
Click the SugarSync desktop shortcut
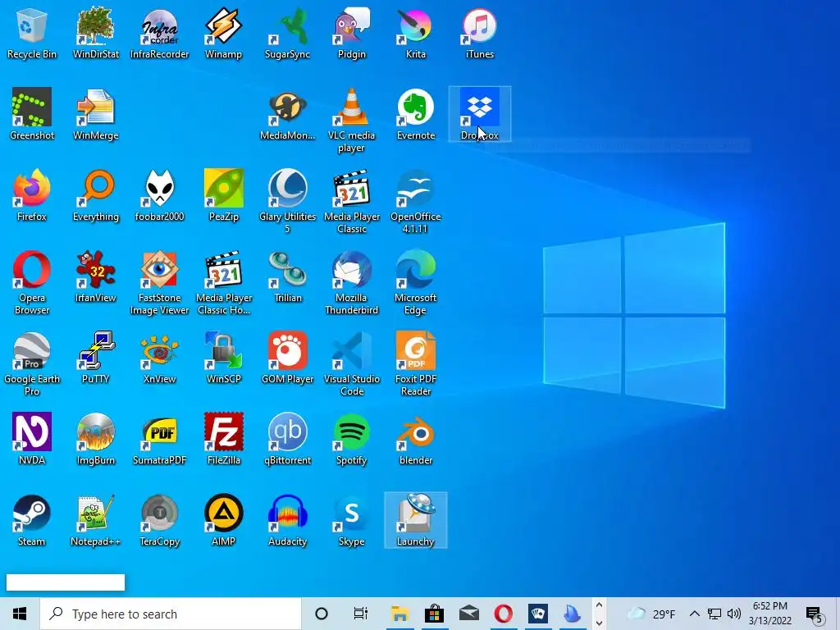(288, 33)
